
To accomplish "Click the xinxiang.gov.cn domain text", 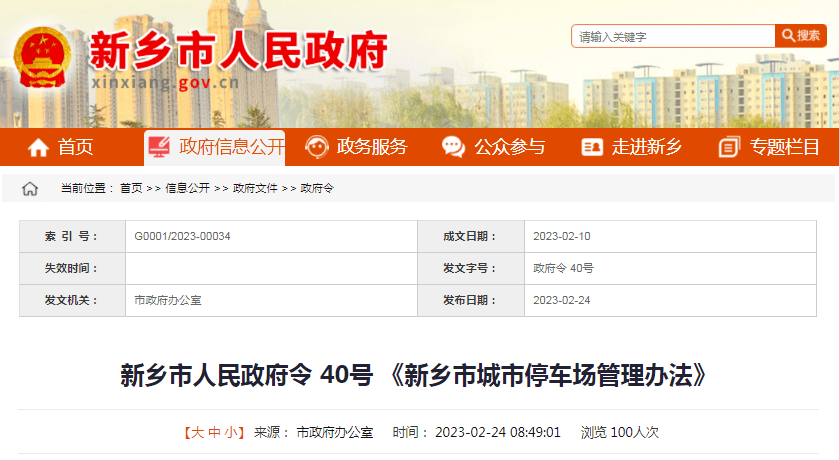I will [165, 83].
